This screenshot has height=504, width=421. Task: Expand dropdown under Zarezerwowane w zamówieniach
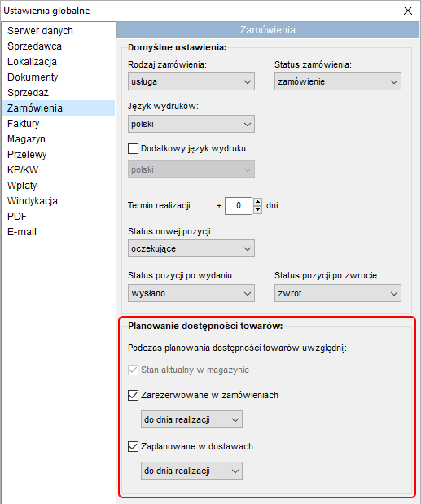tap(191, 419)
